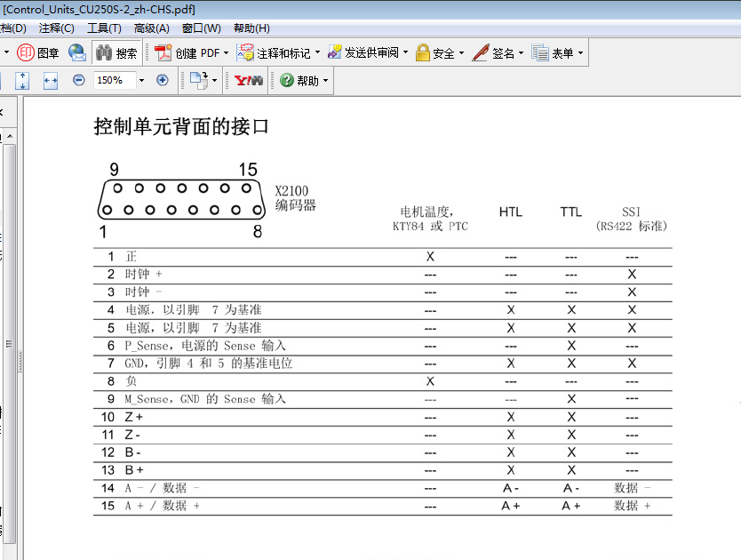This screenshot has width=741, height=560.
Task: Open the Document (档) menu
Action: pos(12,28)
